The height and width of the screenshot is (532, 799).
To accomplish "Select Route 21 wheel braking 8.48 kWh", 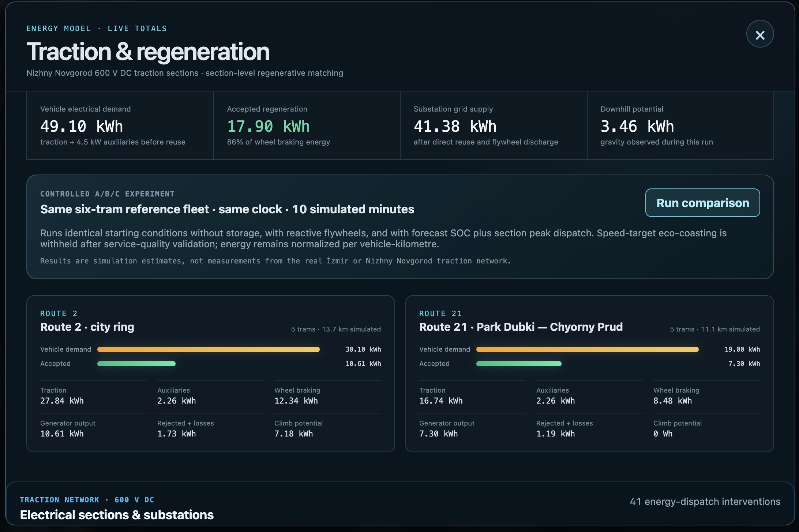I will 672,401.
